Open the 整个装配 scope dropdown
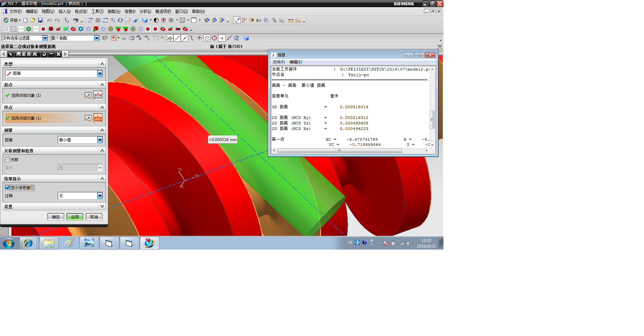This screenshot has width=644, height=336. click(96, 38)
